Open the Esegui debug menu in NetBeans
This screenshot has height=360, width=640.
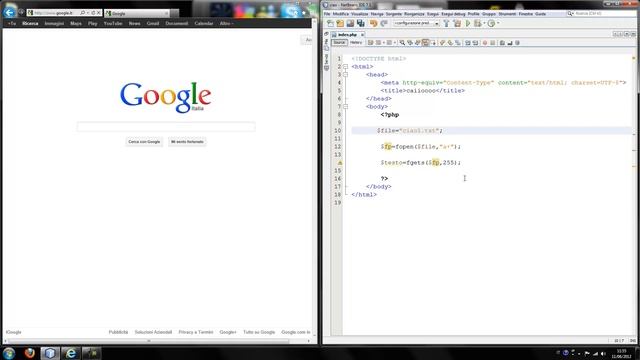click(453, 14)
